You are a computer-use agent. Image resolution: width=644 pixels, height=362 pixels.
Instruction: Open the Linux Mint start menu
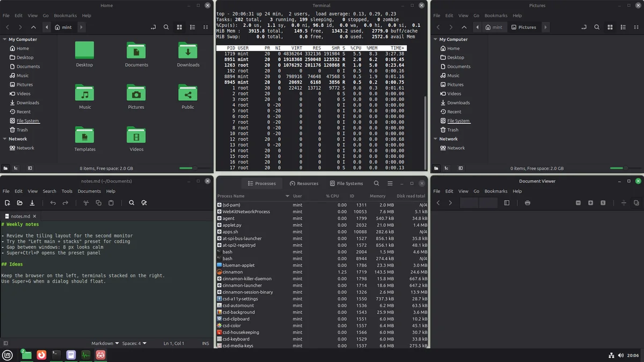coord(8,354)
